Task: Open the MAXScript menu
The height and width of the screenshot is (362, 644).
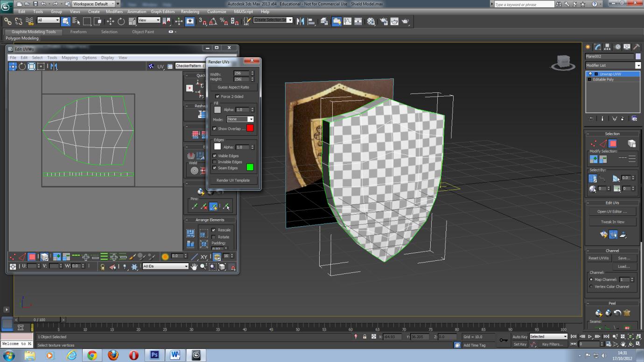Action: [x=243, y=12]
